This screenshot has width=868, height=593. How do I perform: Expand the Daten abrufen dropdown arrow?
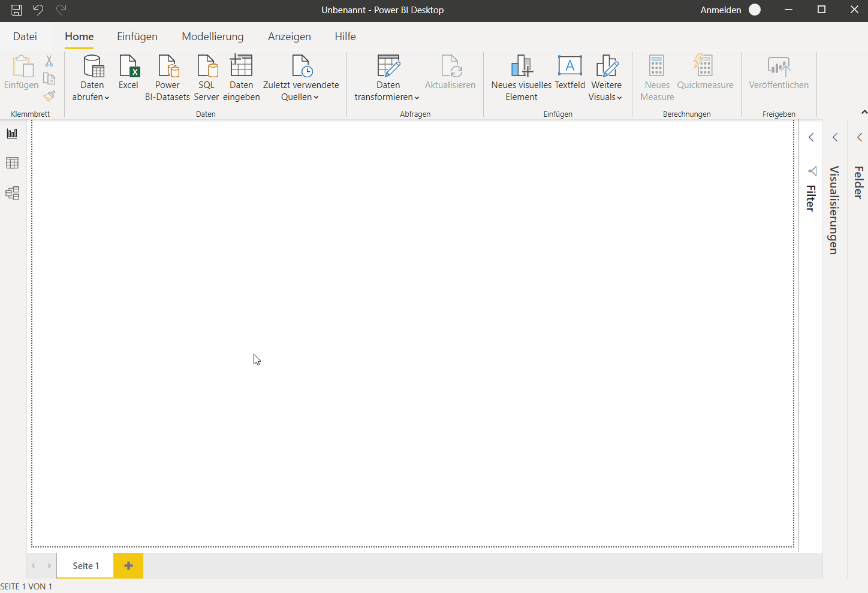tap(107, 98)
